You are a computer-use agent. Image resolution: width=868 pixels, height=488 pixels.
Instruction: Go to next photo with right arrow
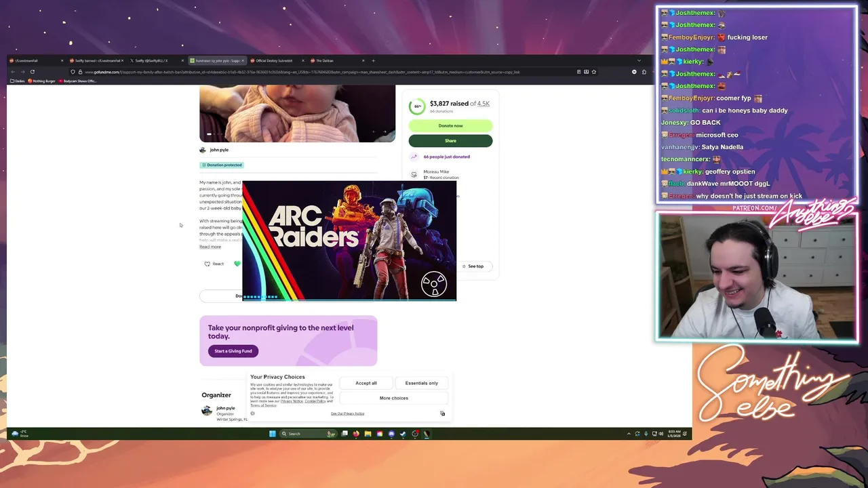point(384,132)
